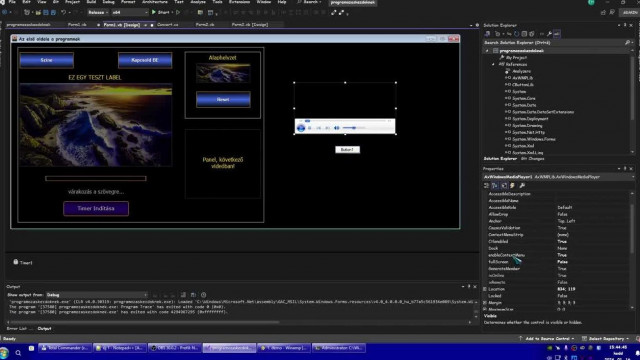This screenshot has width=640, height=360.
Task: Click Save All icon in the toolbar
Action: click(x=53, y=13)
